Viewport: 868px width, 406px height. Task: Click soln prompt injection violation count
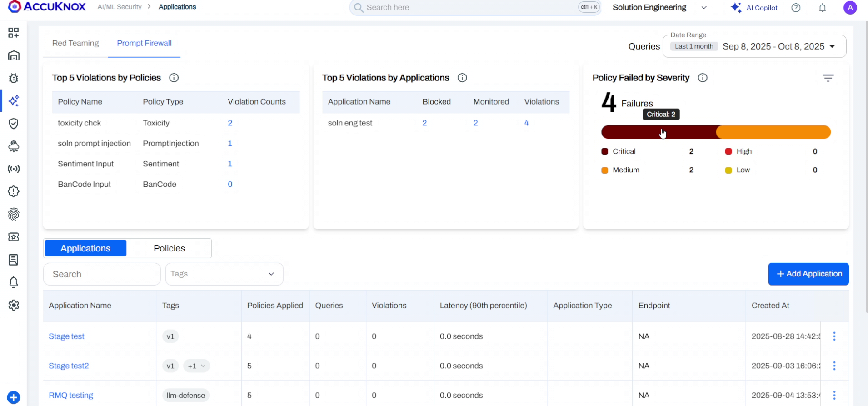230,144
